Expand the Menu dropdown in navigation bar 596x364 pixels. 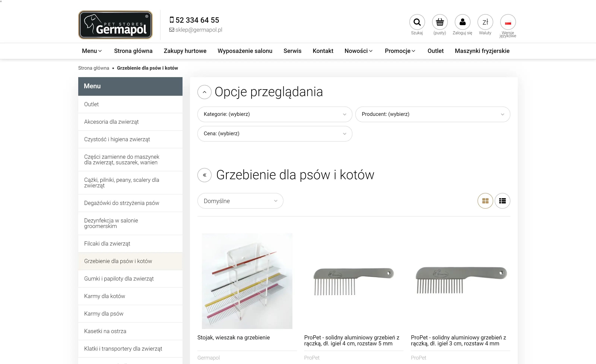click(x=92, y=51)
